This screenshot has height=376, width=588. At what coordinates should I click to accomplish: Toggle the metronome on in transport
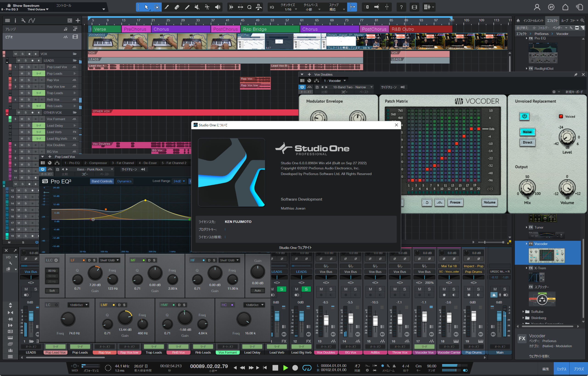394,366
